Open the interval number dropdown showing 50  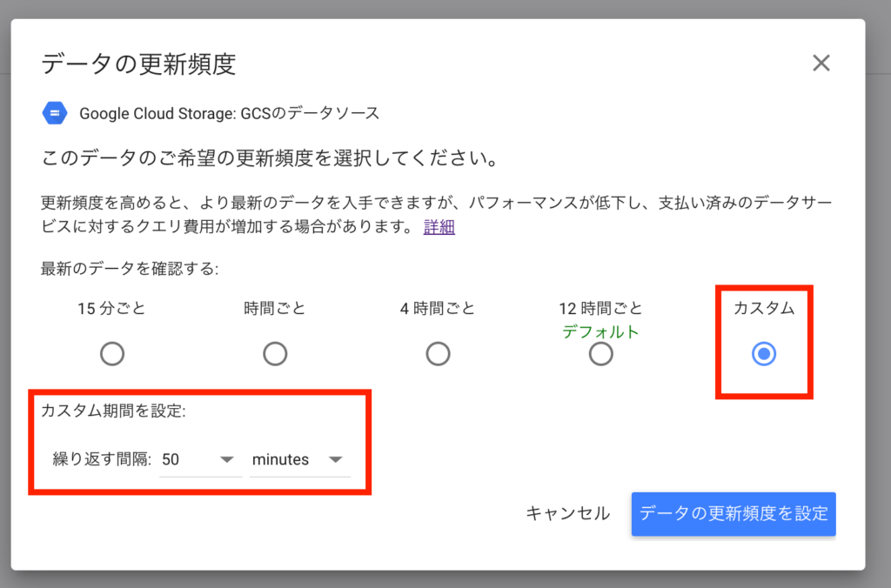200,459
